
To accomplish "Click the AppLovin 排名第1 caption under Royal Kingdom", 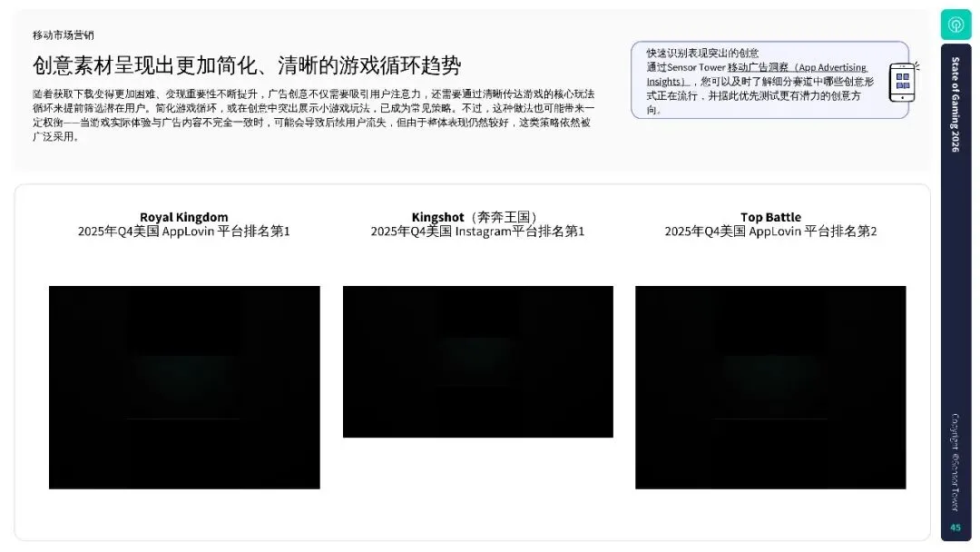I will point(183,232).
